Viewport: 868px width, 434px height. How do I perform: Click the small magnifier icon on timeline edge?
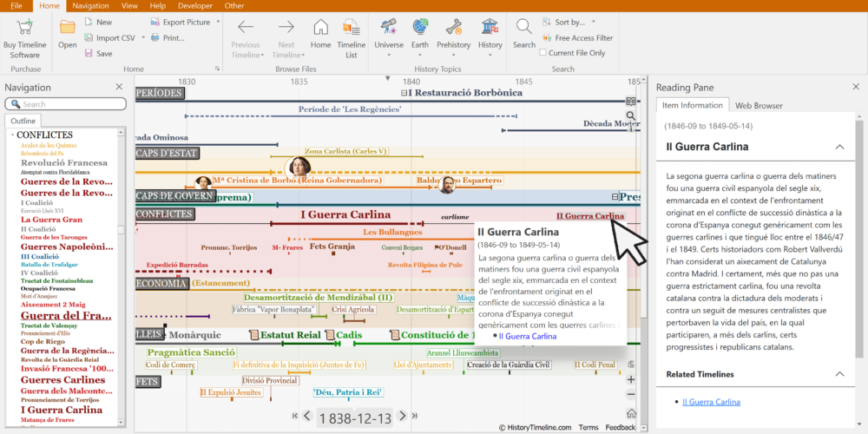coord(630,115)
